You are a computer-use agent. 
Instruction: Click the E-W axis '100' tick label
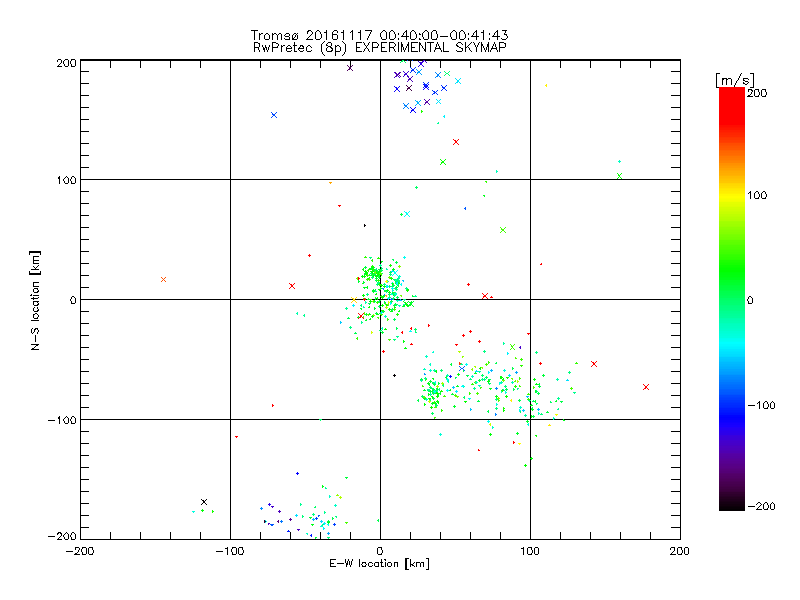(x=530, y=551)
